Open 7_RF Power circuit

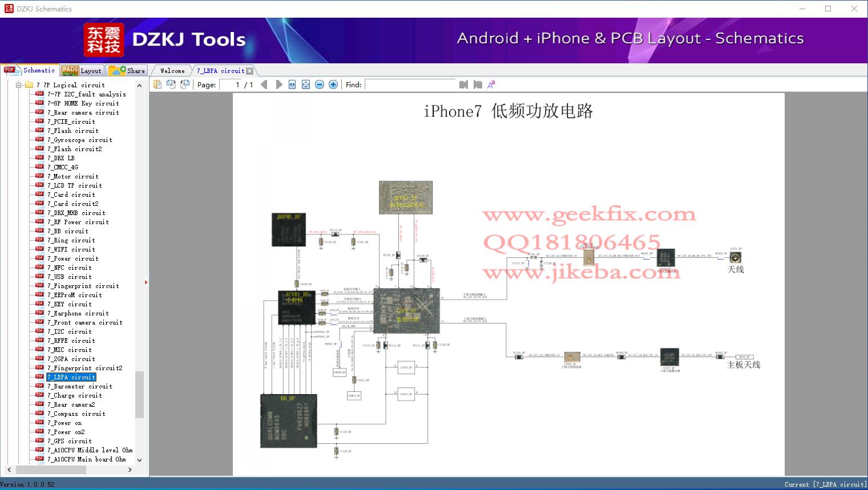78,222
